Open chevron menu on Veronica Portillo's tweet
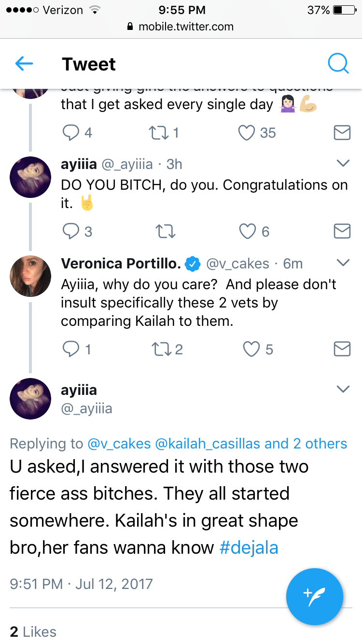This screenshot has height=644, width=362. click(343, 263)
